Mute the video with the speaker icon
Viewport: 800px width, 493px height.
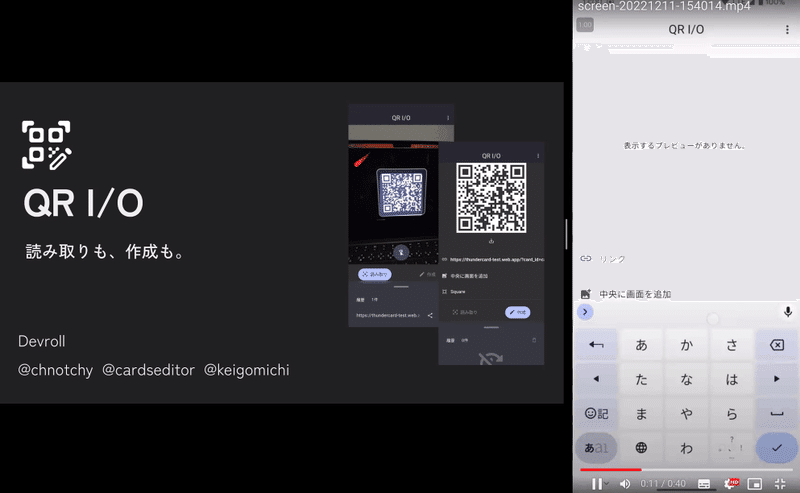click(624, 483)
